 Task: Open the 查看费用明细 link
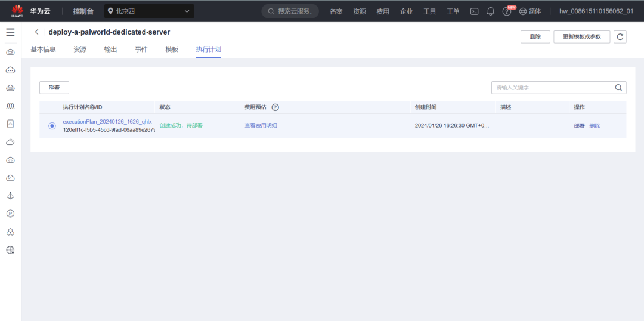[261, 125]
